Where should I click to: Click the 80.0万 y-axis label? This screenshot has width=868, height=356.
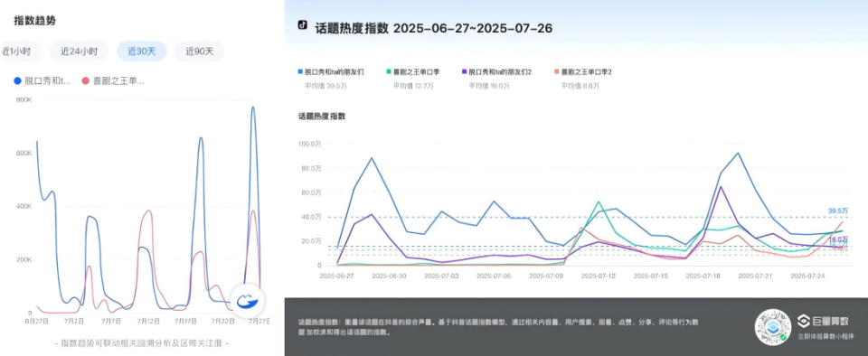(x=311, y=168)
